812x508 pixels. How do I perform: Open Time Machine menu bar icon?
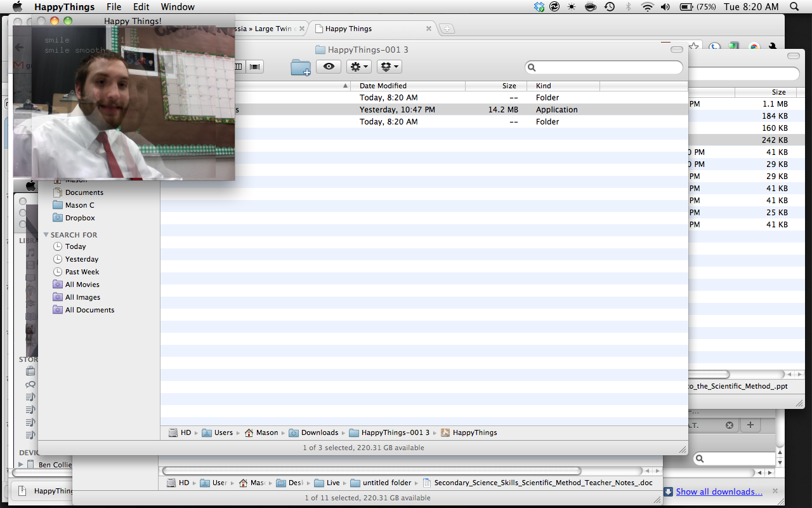pos(610,7)
